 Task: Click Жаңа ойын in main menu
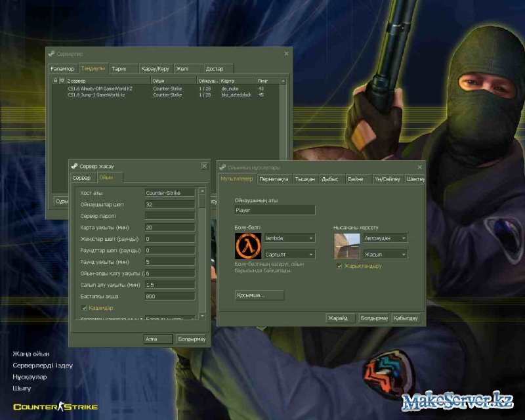(31, 354)
